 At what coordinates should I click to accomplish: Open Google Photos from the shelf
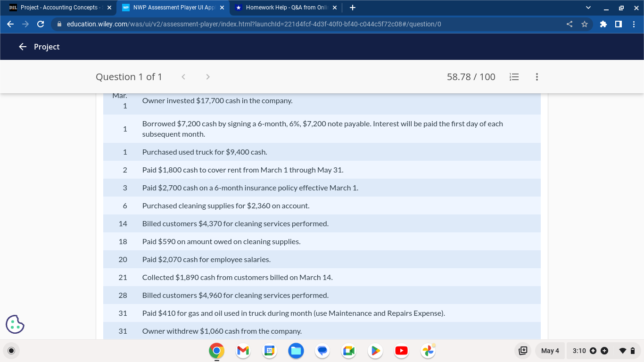coord(428,351)
